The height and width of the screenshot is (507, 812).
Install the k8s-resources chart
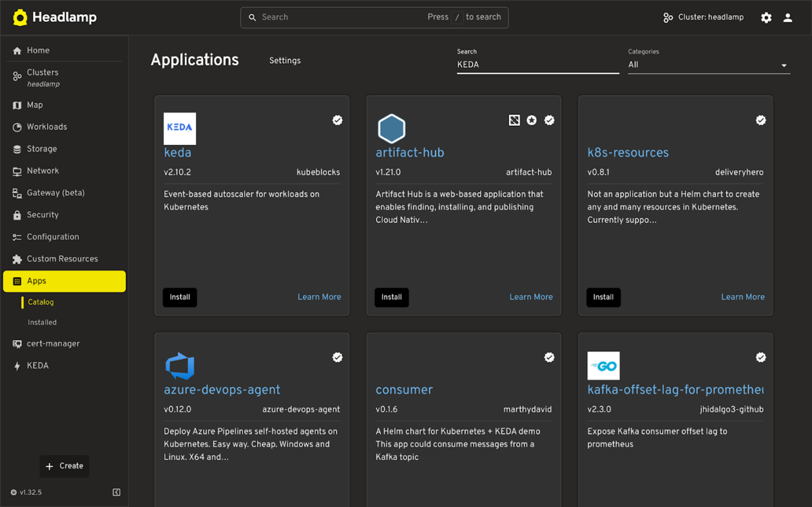point(604,297)
